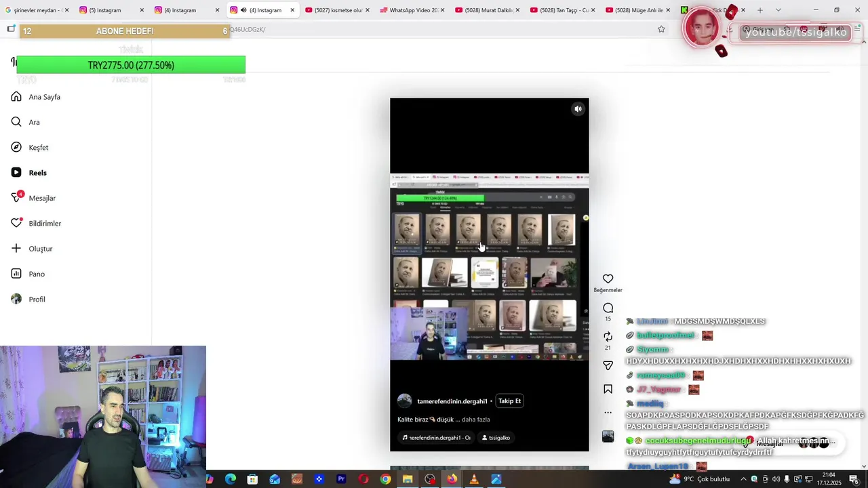Like the reel with the heart icon

608,279
